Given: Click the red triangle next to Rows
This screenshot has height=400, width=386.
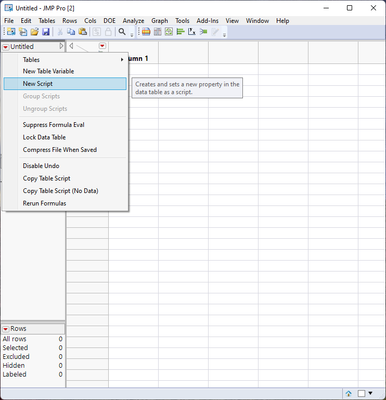Looking at the screenshot, I should tap(6, 329).
